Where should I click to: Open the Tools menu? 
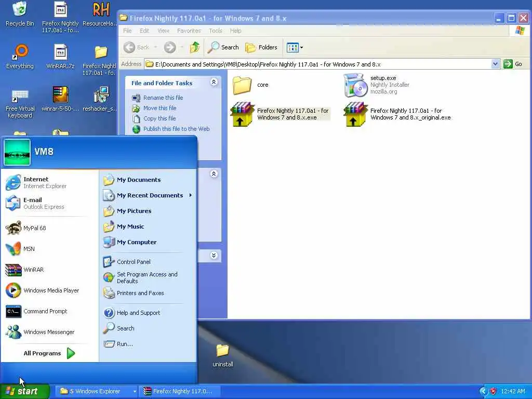pyautogui.click(x=216, y=31)
